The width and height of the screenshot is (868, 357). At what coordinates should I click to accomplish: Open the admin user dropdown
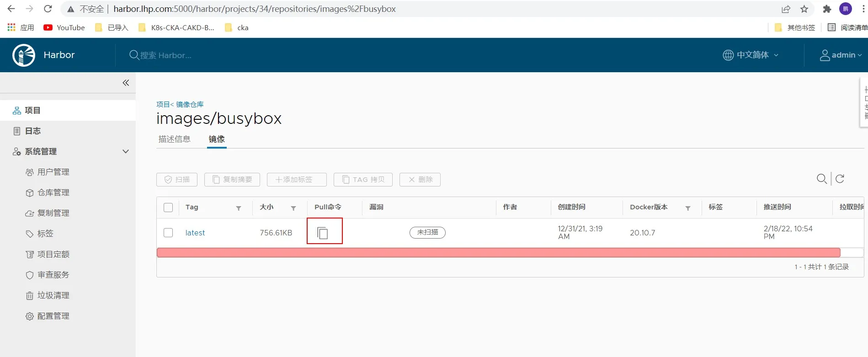[841, 55]
